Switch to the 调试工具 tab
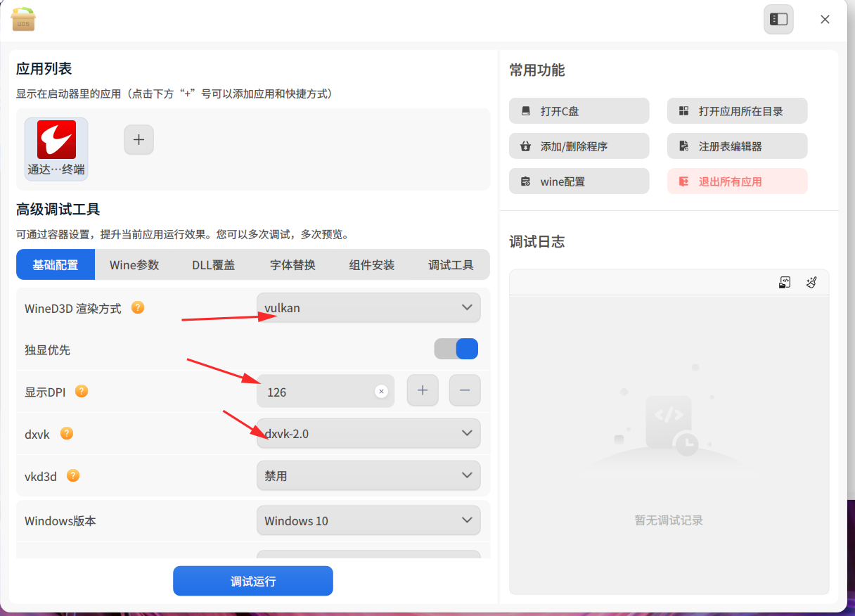Image resolution: width=855 pixels, height=616 pixels. (x=451, y=264)
